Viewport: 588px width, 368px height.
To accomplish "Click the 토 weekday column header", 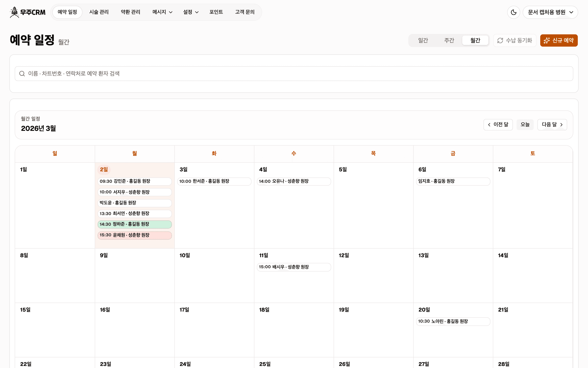I will pos(533,153).
